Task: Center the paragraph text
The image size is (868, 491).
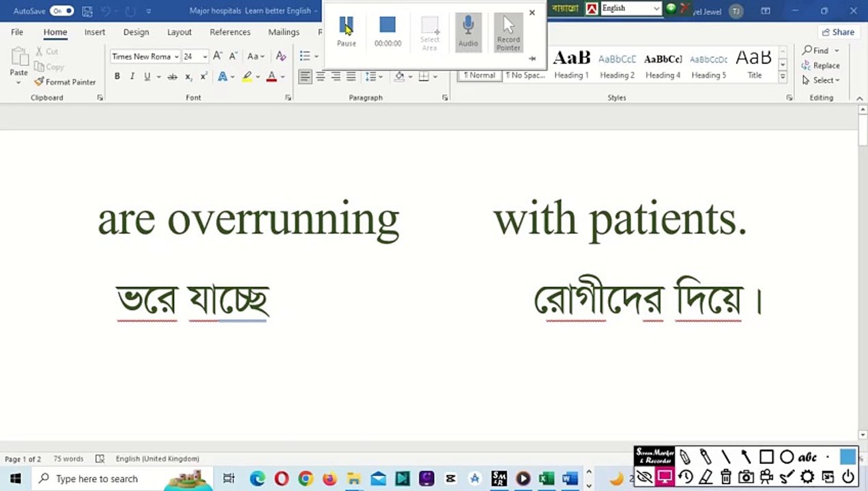Action: pos(320,76)
